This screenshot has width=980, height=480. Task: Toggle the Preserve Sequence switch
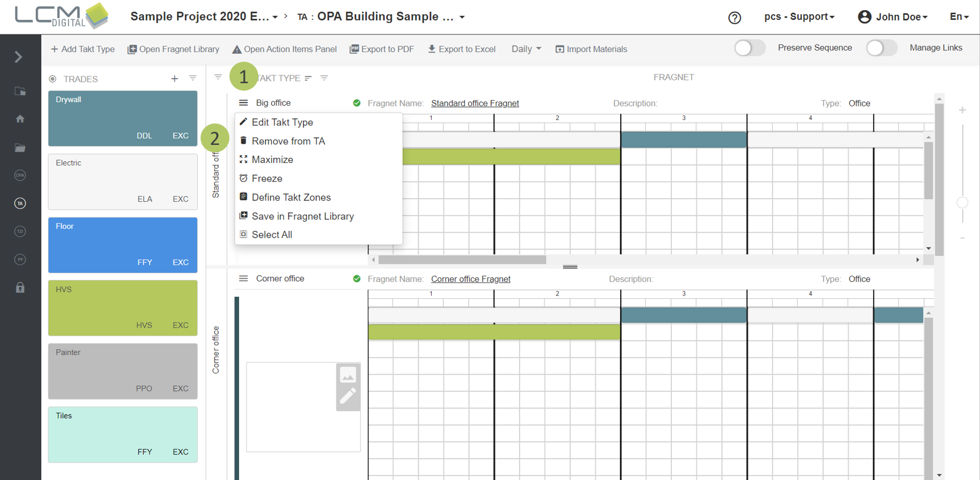click(x=749, y=48)
